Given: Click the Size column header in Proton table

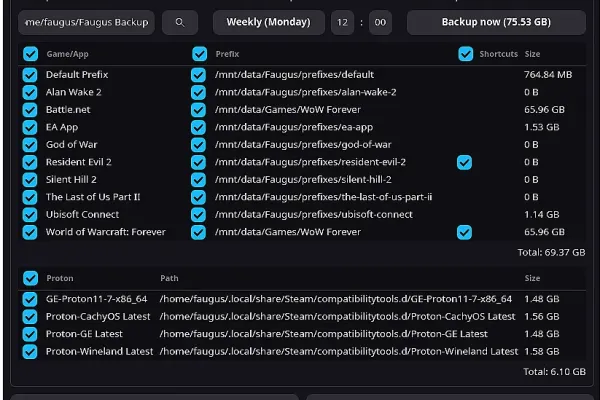Looking at the screenshot, I should pos(532,278).
